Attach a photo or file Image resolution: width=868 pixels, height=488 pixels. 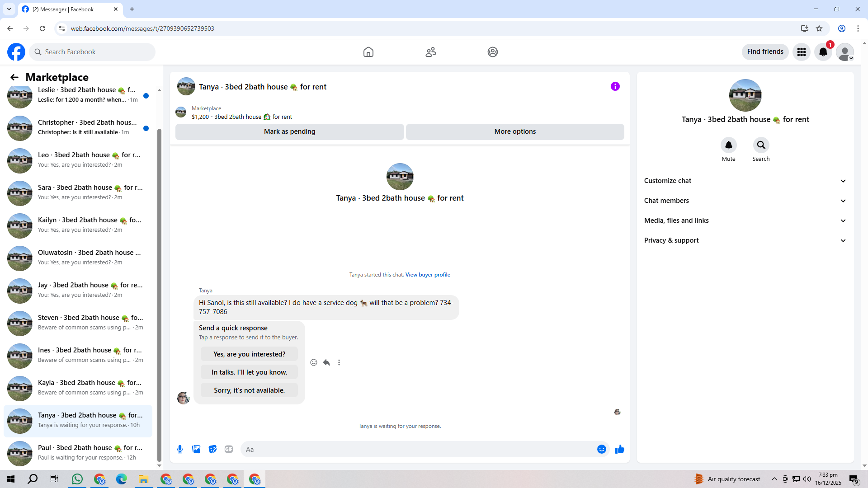[x=196, y=449]
